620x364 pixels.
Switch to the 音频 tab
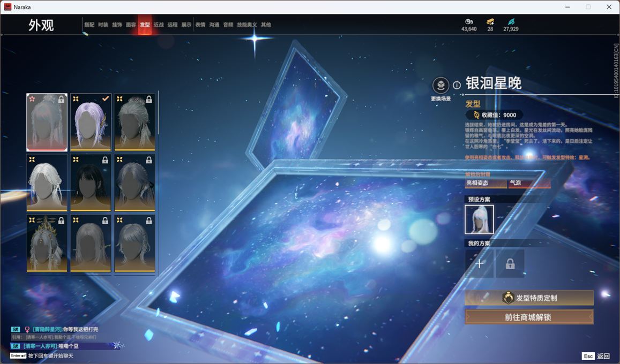[x=228, y=25]
